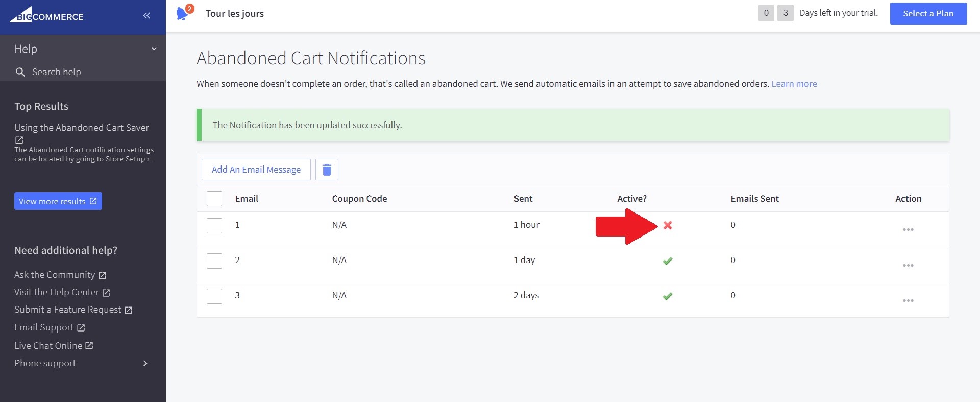Click the red X status for email 1
Screen dimensions: 980x402
667,225
